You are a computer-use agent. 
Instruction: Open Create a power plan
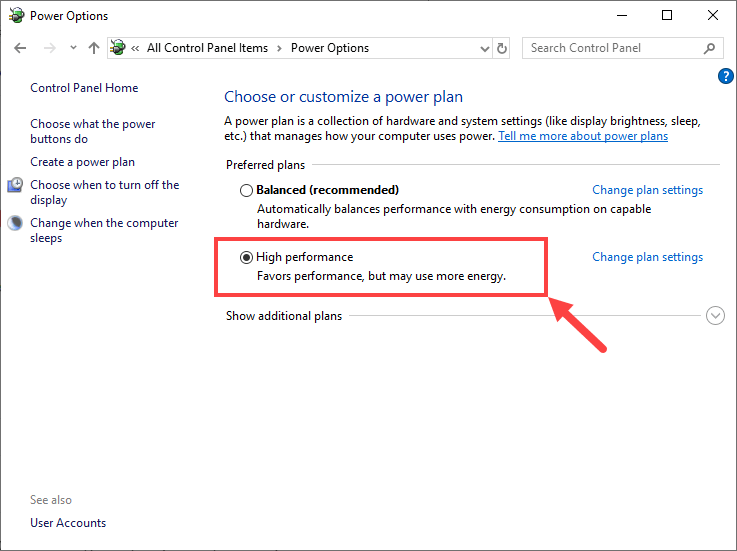coord(82,162)
